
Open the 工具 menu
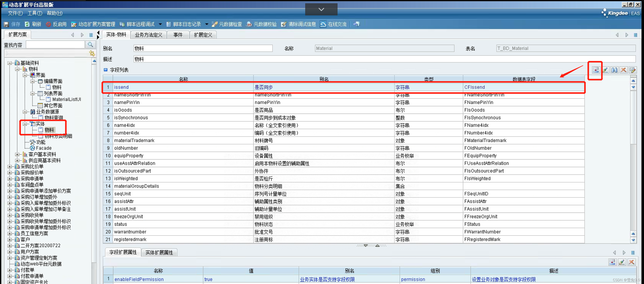[34, 13]
